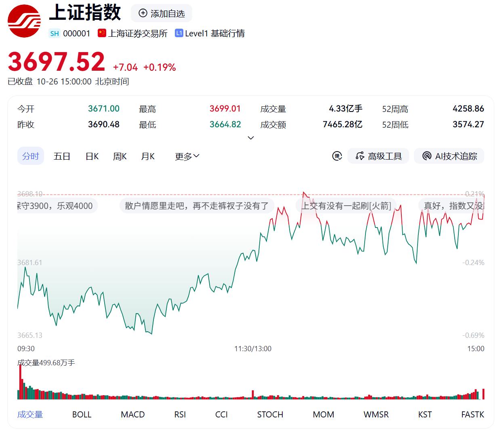Select MACD indicator

coord(133,415)
